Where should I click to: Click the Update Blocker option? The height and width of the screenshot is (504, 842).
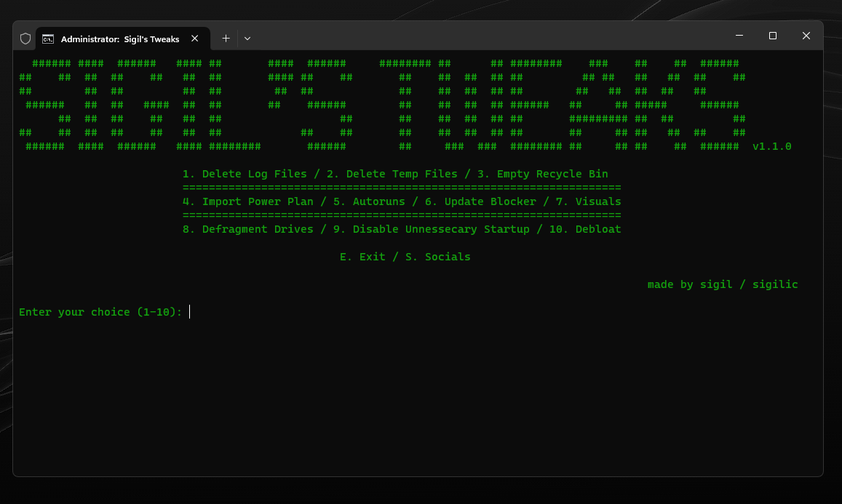tap(482, 201)
